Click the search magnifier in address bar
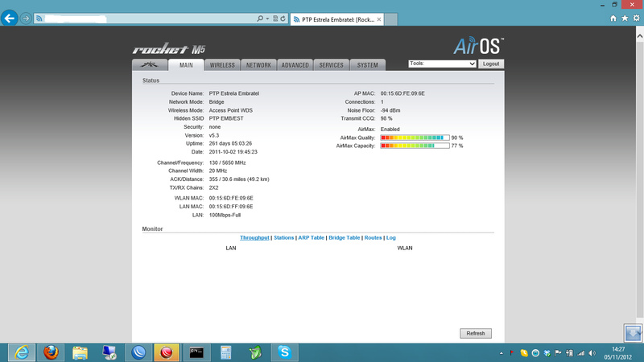 pos(259,19)
